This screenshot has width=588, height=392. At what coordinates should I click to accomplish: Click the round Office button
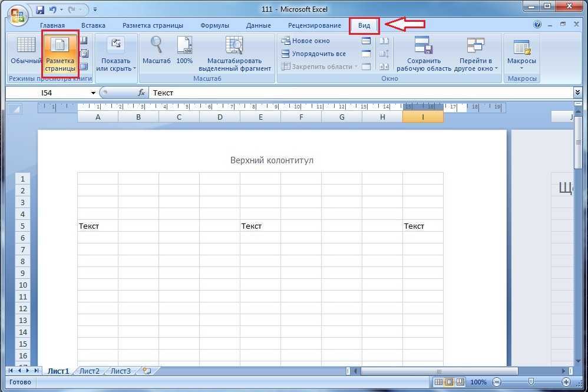pyautogui.click(x=17, y=16)
